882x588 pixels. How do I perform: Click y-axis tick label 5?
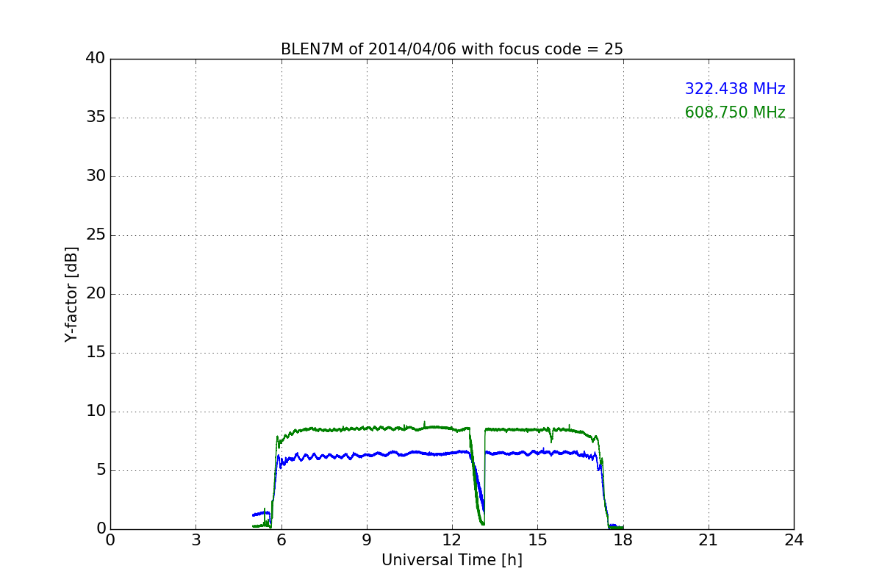101,470
